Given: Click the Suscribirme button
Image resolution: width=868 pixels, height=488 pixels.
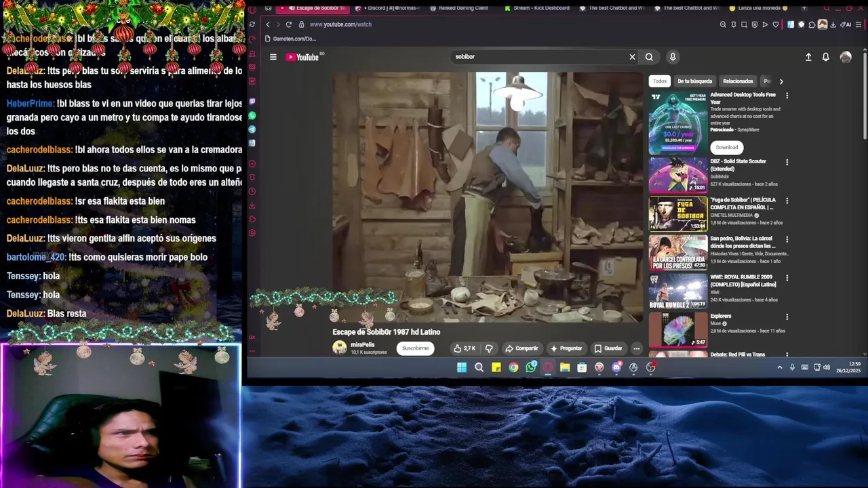Looking at the screenshot, I should coord(416,348).
